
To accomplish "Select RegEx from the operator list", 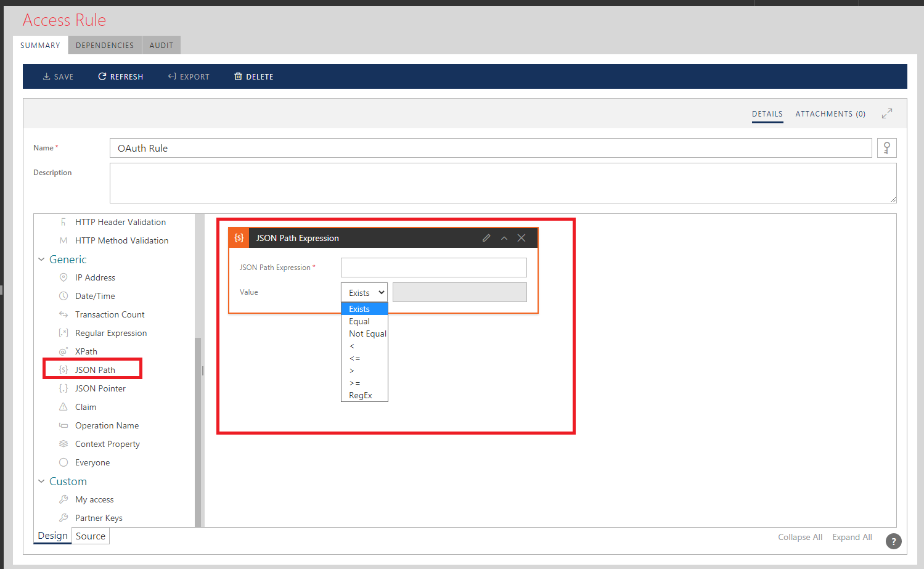I will coord(361,395).
